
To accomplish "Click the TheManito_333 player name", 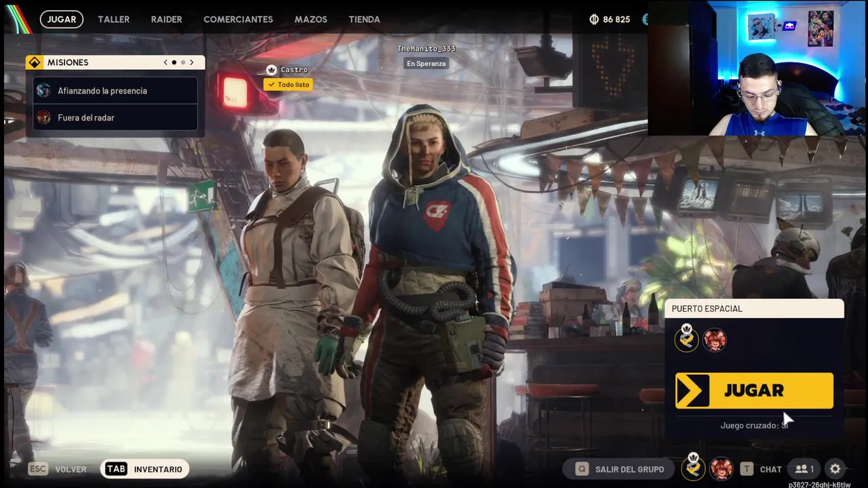I will 426,49.
